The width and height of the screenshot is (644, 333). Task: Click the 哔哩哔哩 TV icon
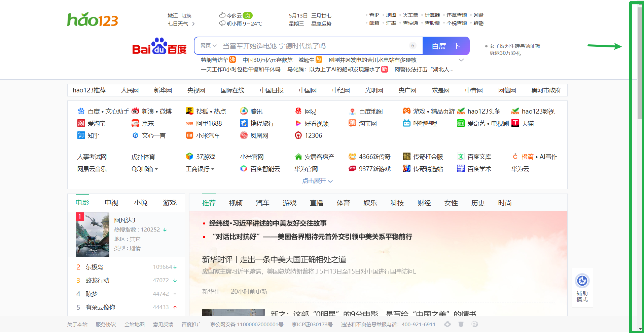406,123
